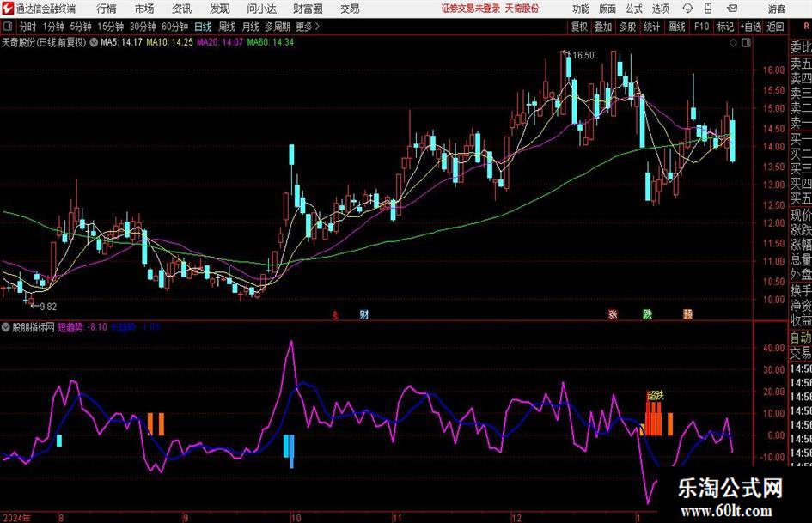Click the 自动 交易 side button
The width and height of the screenshot is (812, 523).
(x=800, y=345)
